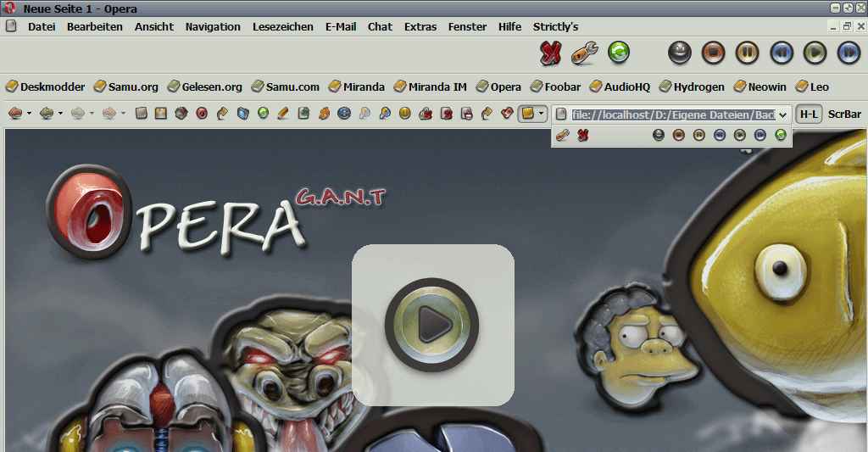Click the red heart tag icon
This screenshot has width=868, height=452.
pyautogui.click(x=507, y=114)
